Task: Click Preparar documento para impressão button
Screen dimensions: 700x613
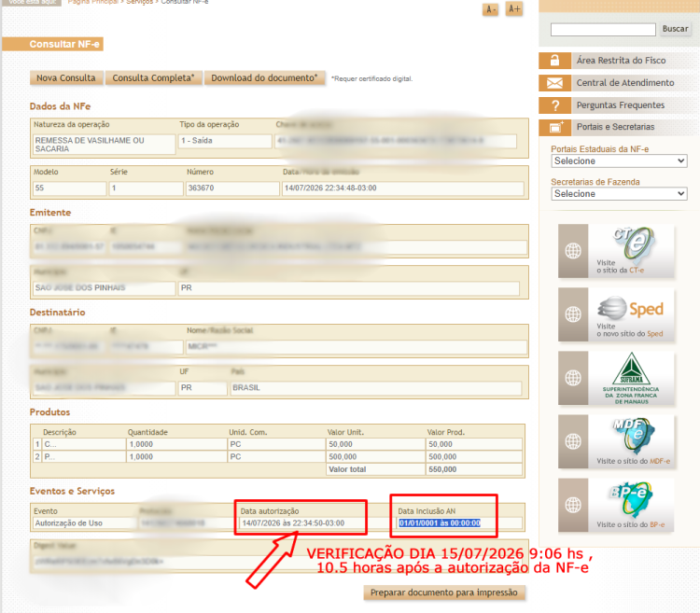Action: [443, 592]
